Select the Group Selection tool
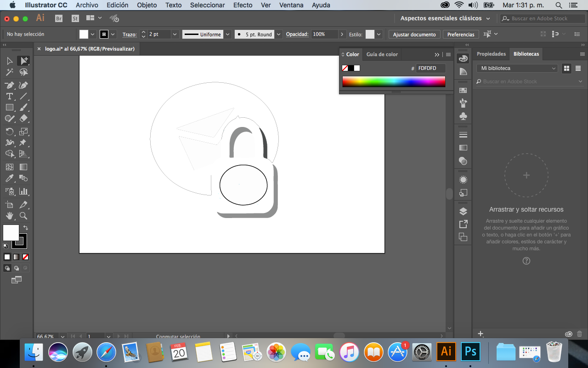Screen dimensions: 588x368 [x=23, y=61]
